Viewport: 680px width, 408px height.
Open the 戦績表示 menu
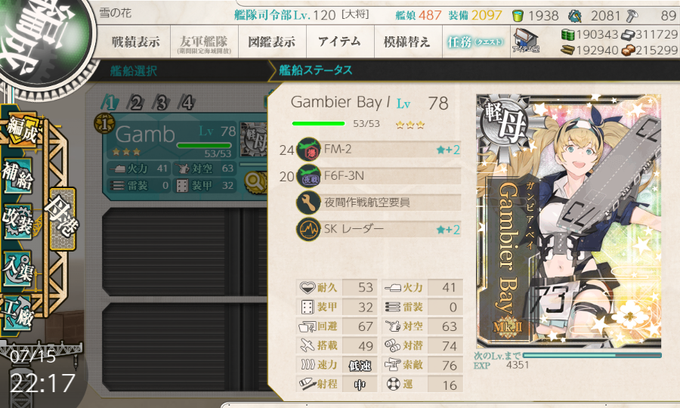(135, 42)
